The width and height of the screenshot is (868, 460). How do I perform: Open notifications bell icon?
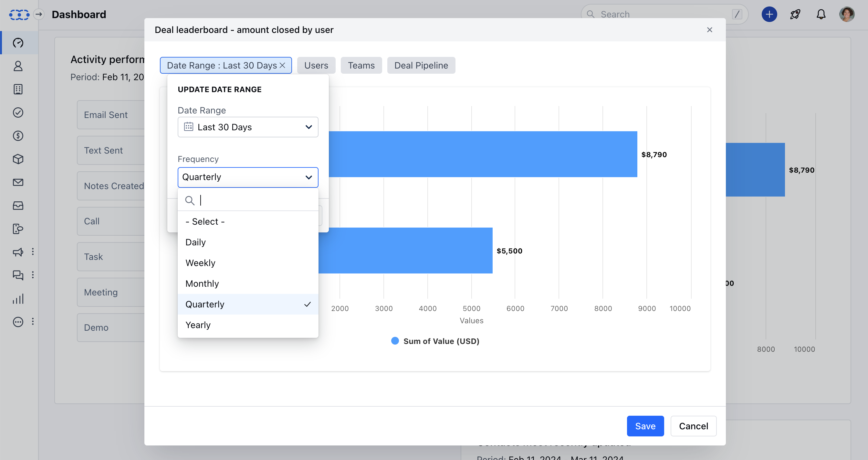coord(821,14)
